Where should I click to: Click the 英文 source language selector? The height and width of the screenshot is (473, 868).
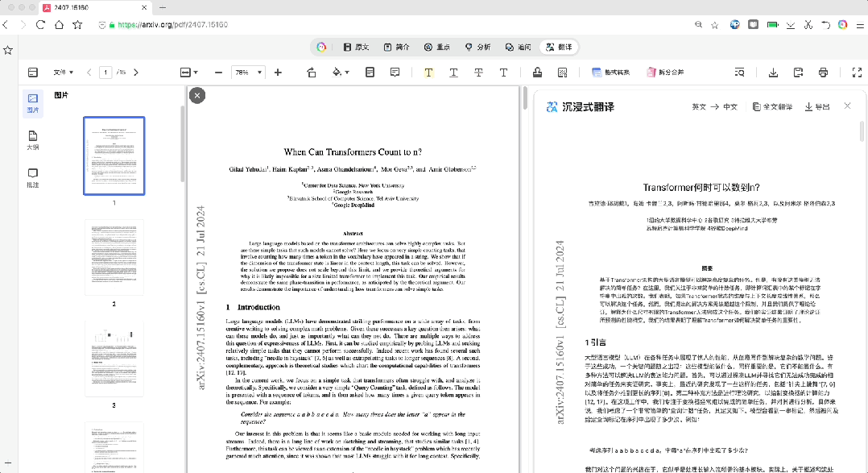699,107
